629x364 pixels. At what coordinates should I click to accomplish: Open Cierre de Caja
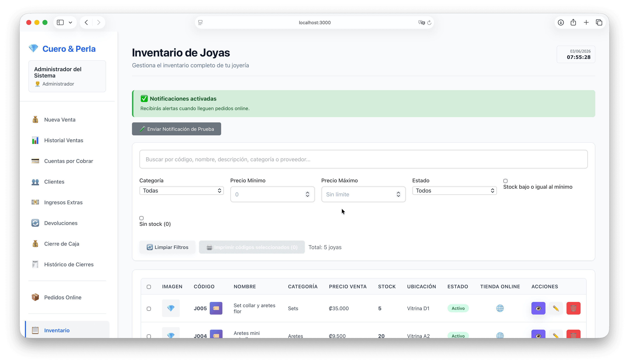click(x=67, y=244)
